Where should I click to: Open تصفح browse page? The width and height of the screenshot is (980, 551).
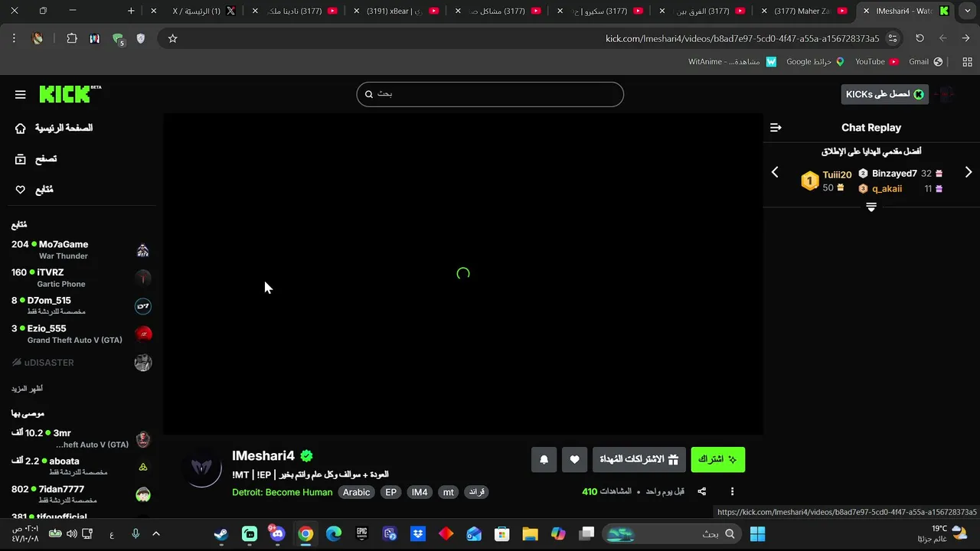[36, 159]
